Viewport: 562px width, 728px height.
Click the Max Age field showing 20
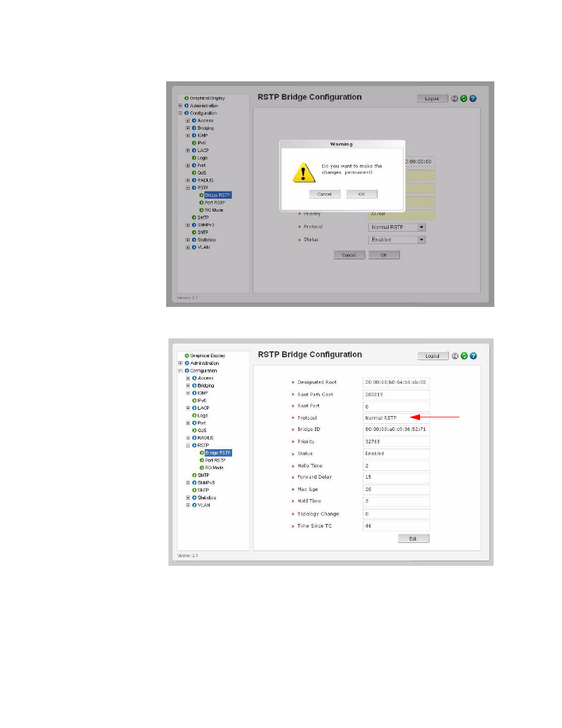[x=396, y=490]
